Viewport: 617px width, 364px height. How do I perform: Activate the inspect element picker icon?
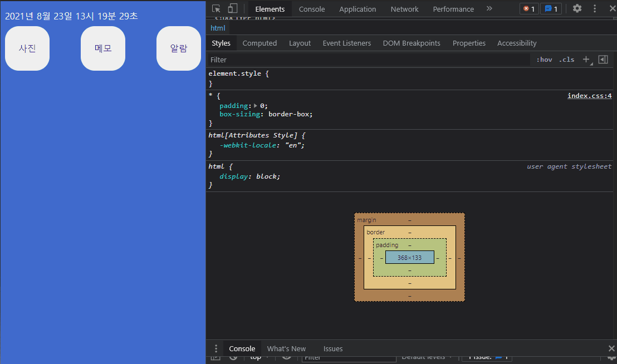[x=216, y=9]
